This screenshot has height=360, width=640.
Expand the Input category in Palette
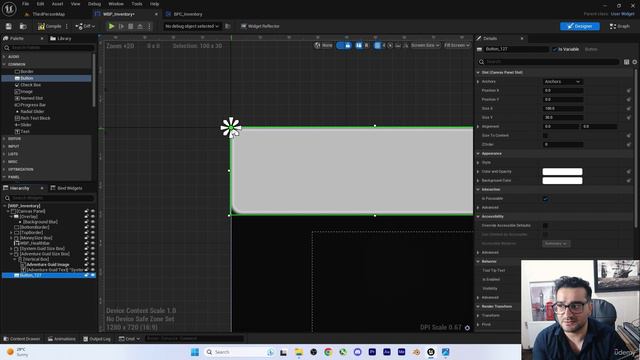(4, 146)
